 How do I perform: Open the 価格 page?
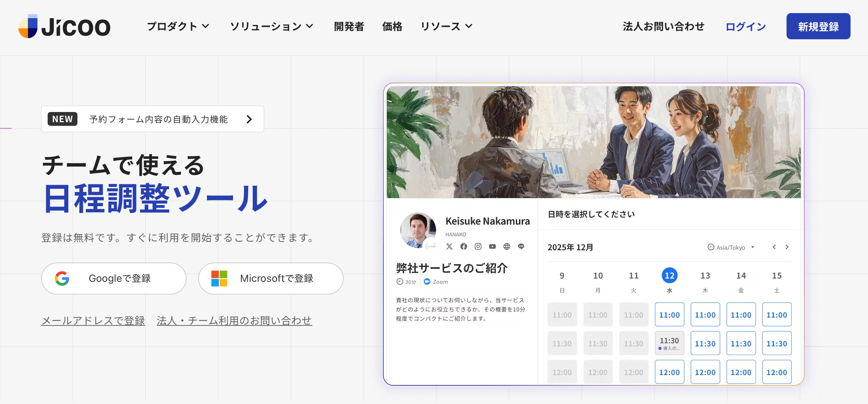[x=392, y=26]
